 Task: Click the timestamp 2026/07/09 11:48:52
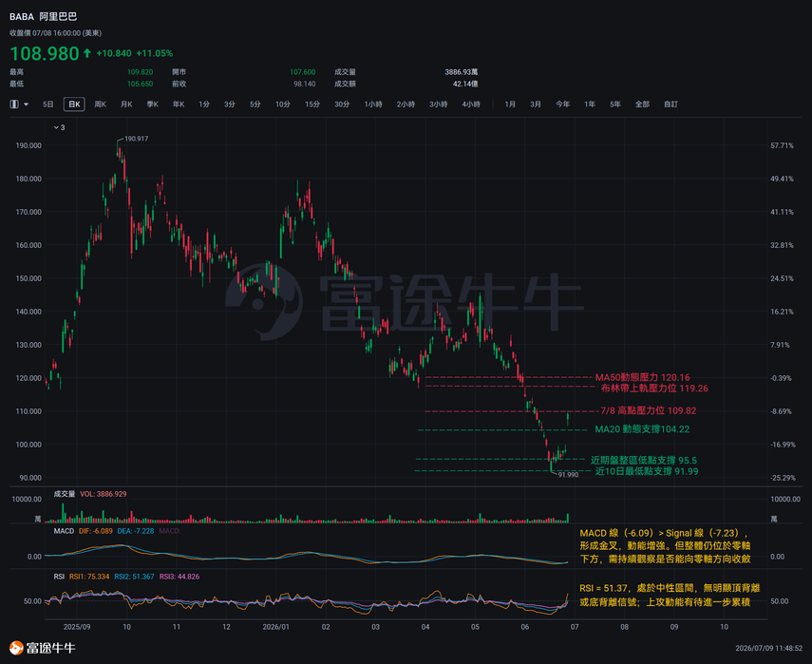click(x=768, y=649)
